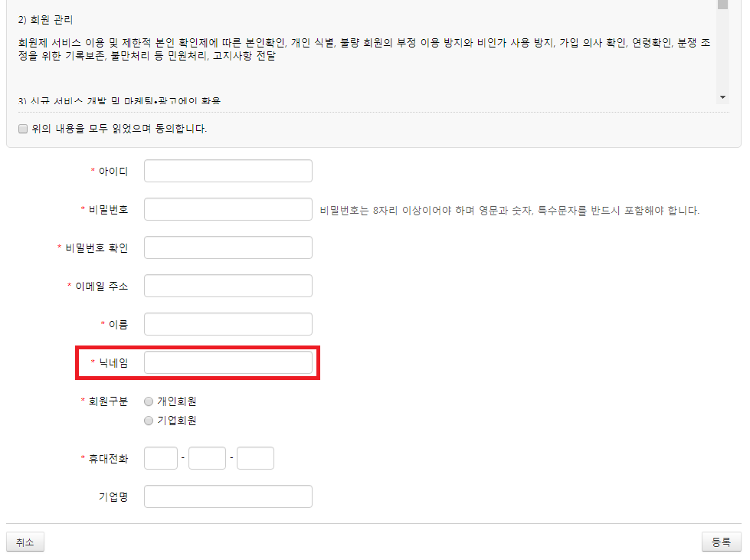Click the 취소 button

click(x=25, y=542)
